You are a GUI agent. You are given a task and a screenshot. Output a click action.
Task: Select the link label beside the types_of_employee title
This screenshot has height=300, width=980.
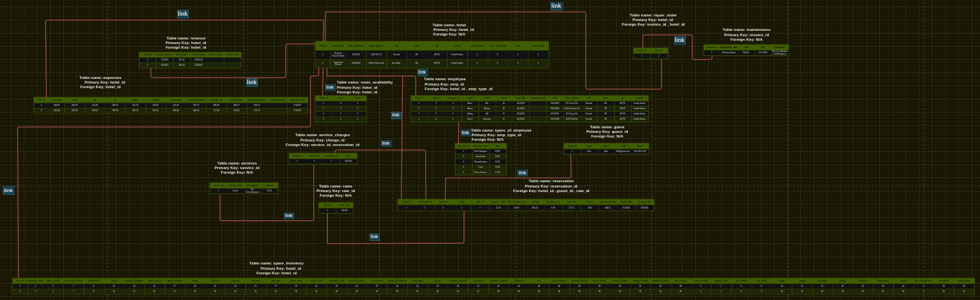coord(466,133)
